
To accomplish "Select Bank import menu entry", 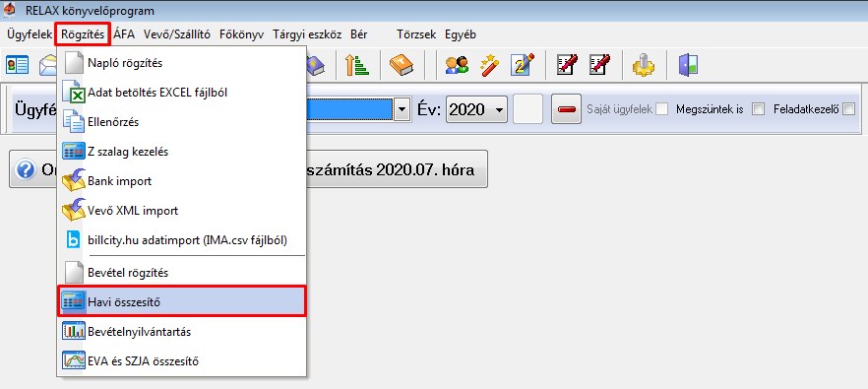I will click(182, 180).
